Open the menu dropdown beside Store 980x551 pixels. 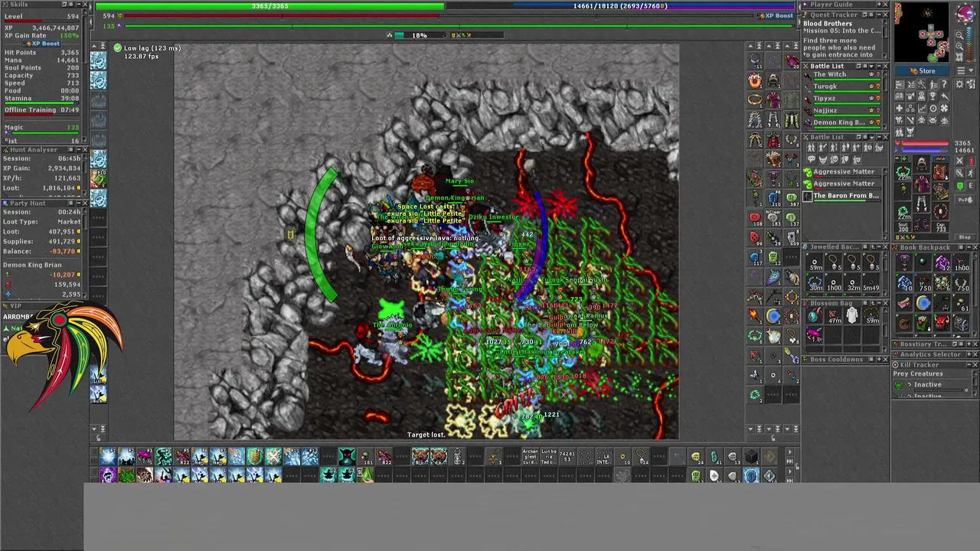click(965, 71)
